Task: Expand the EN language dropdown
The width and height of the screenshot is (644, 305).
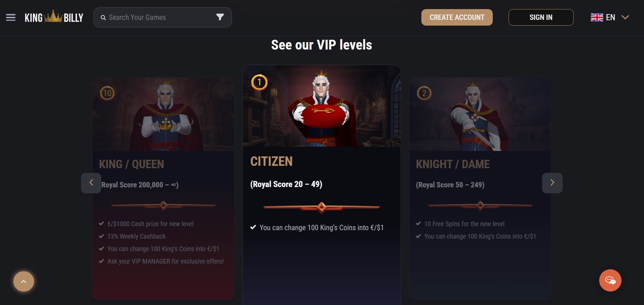Action: click(625, 17)
